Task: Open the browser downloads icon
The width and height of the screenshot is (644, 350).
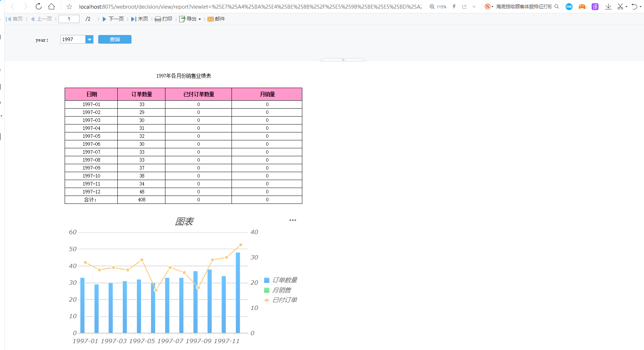Action: pyautogui.click(x=608, y=6)
